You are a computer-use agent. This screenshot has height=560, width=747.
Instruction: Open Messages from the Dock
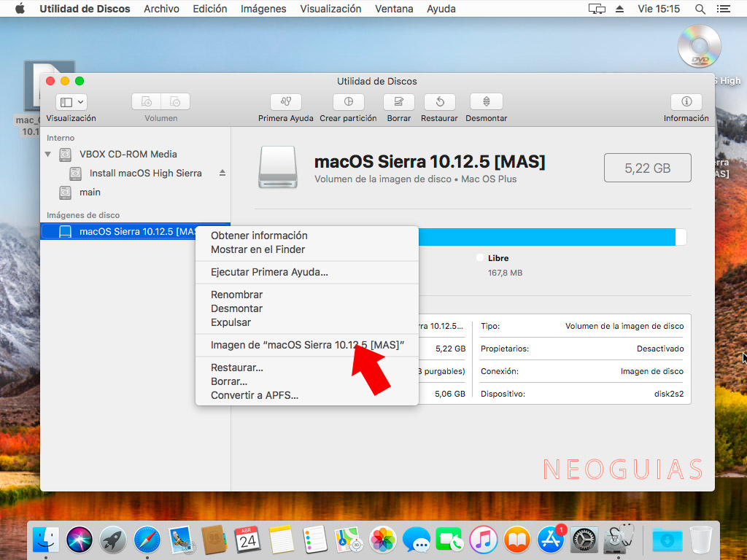point(416,540)
